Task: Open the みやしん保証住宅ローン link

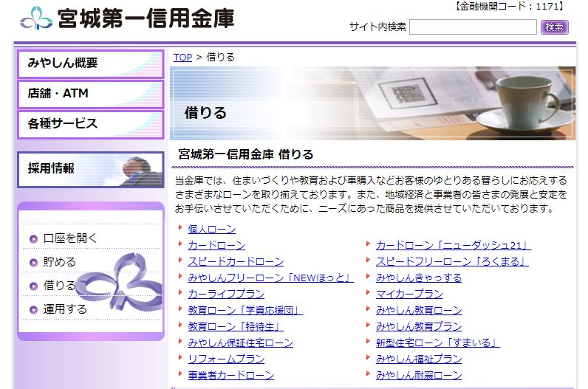Action: [240, 343]
